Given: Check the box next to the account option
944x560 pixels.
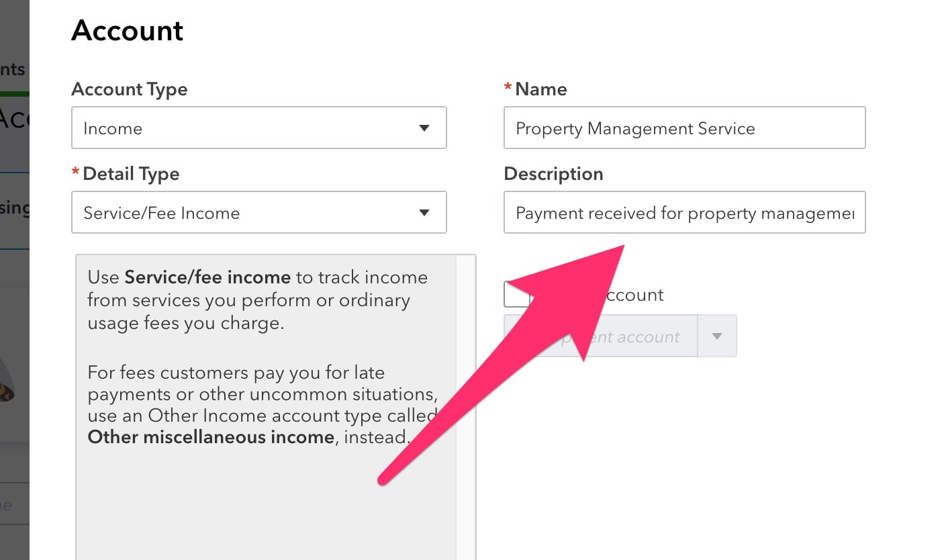Looking at the screenshot, I should pyautogui.click(x=516, y=294).
